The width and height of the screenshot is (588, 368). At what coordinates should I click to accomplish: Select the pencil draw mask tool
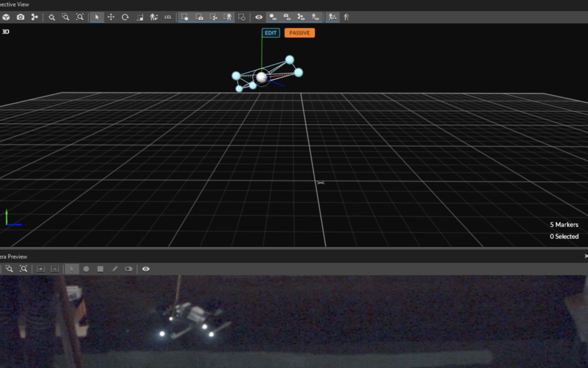click(x=114, y=269)
